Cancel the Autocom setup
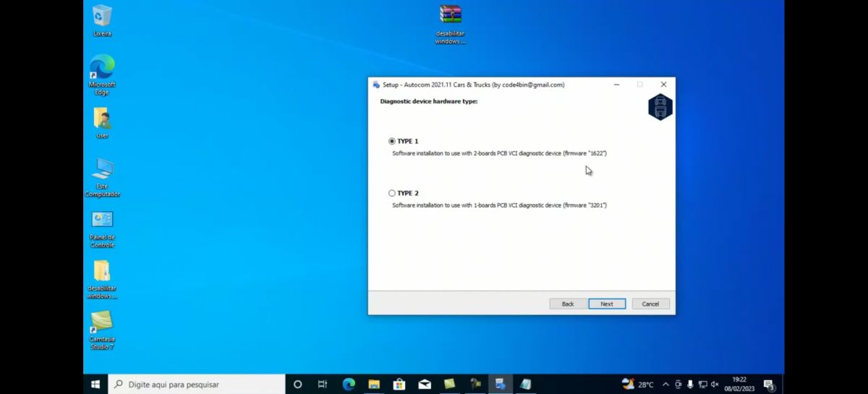This screenshot has height=394, width=868. 650,304
